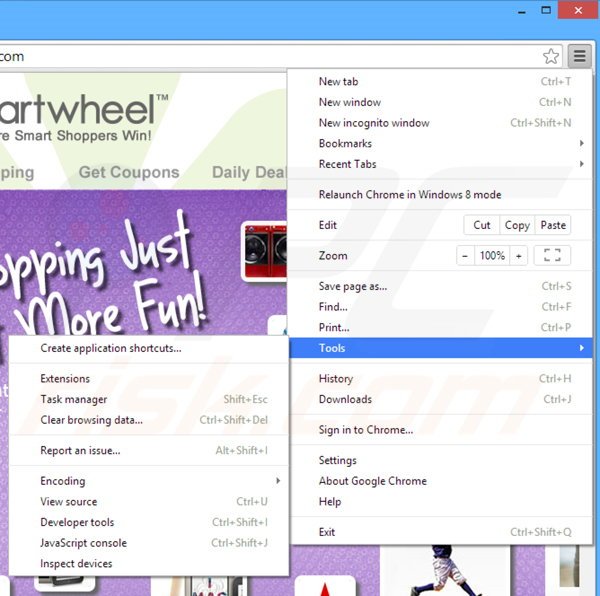Open the Bookmarks menu entry
The image size is (600, 596).
tap(440, 143)
